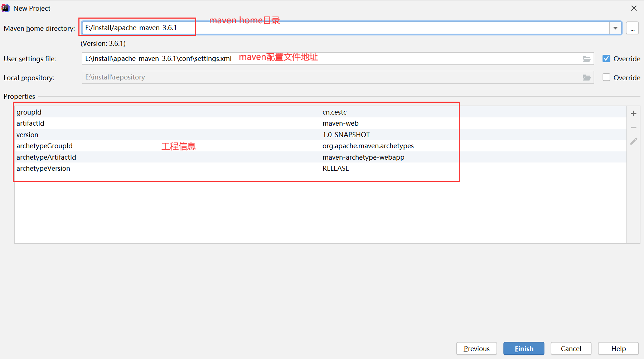The image size is (644, 359).
Task: Select the archetypeVersion property row
Action: 320,168
